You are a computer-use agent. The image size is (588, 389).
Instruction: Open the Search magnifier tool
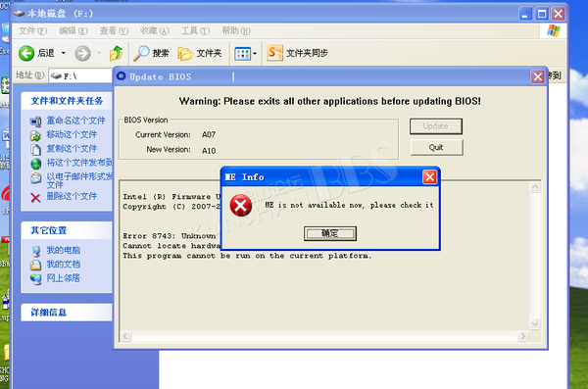pos(141,53)
